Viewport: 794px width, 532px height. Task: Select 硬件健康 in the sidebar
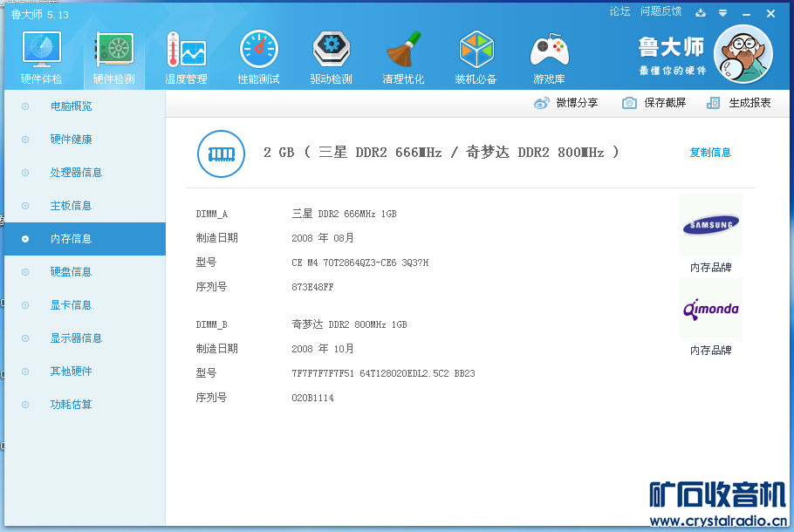click(71, 140)
